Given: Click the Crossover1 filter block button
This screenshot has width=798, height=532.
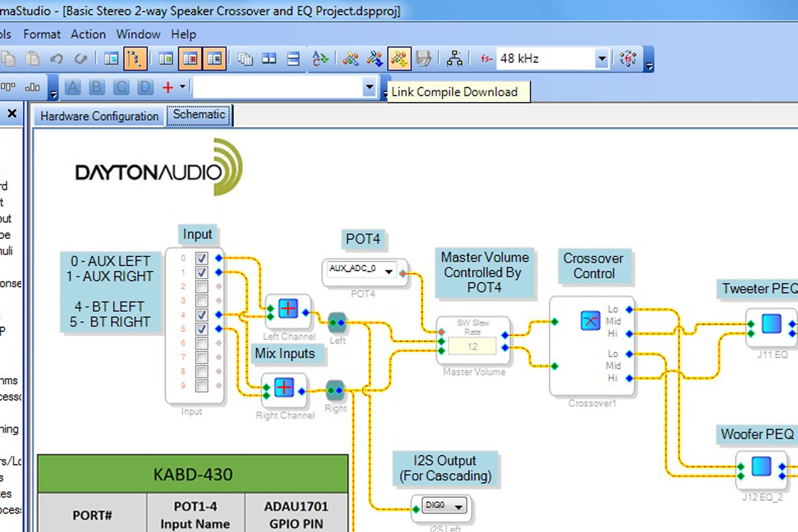Looking at the screenshot, I should click(590, 320).
